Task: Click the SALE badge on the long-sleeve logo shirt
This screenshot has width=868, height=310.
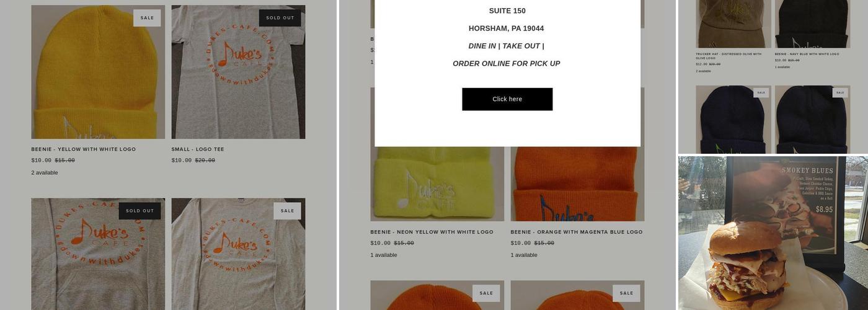Action: click(287, 211)
